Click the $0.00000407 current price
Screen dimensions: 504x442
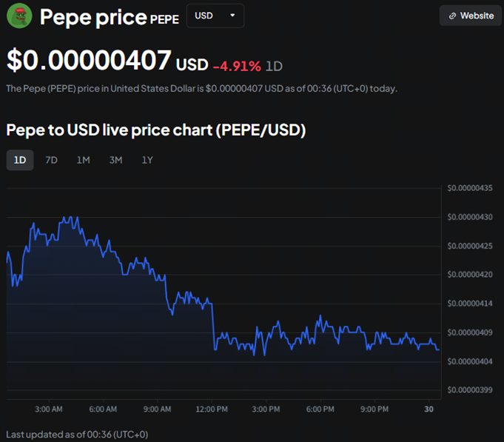click(90, 61)
